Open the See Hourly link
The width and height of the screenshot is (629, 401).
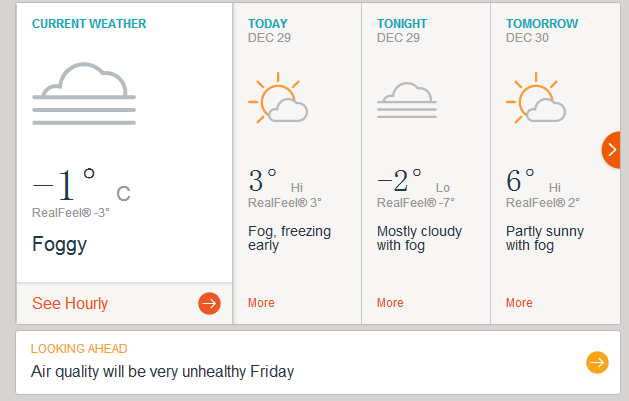point(70,304)
